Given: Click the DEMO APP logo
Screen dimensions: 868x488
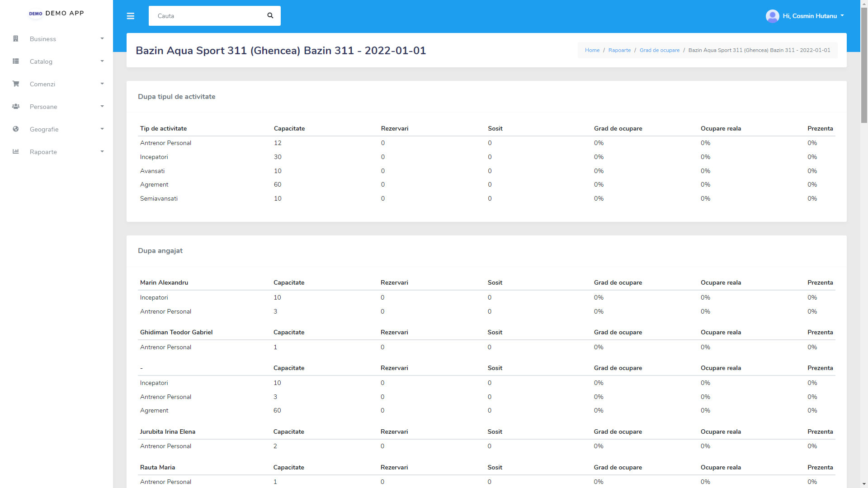Looking at the screenshot, I should (36, 14).
